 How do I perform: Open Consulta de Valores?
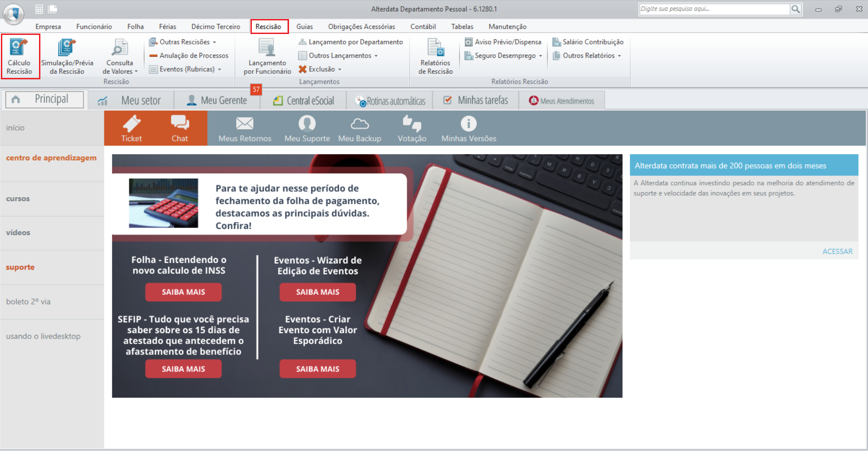(120, 57)
